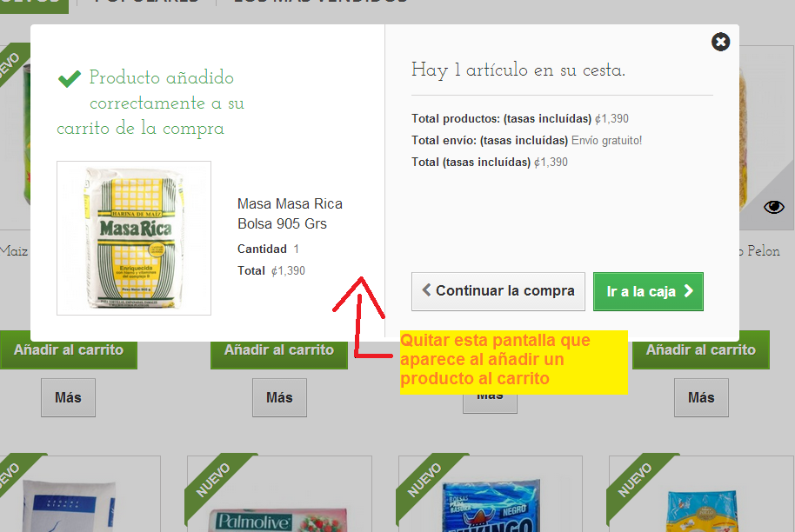Close the cart popup with X icon
Image resolution: width=795 pixels, height=532 pixels.
pos(720,42)
